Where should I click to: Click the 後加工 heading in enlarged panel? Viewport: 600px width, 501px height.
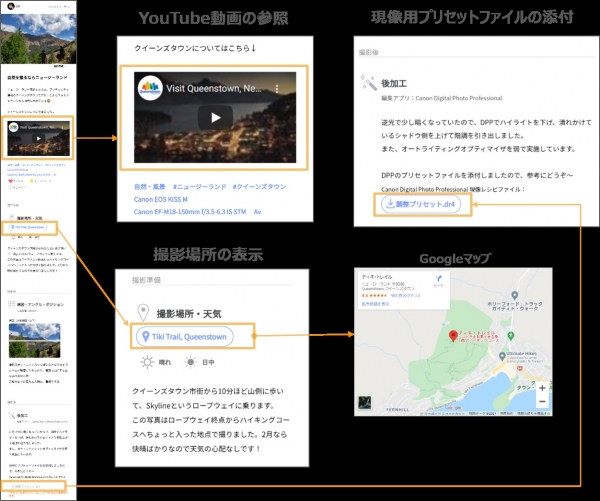pyautogui.click(x=394, y=83)
